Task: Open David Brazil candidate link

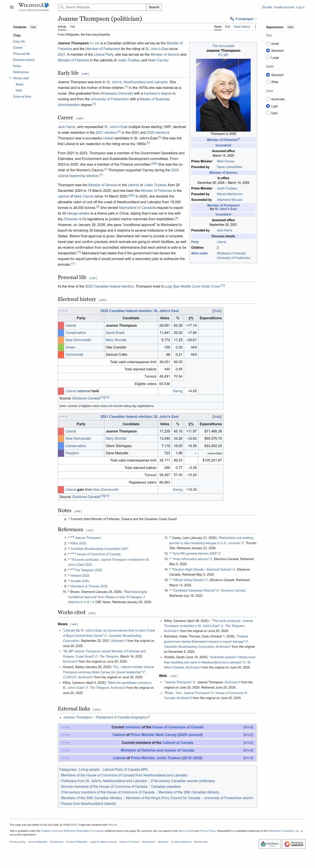Action: [x=115, y=333]
